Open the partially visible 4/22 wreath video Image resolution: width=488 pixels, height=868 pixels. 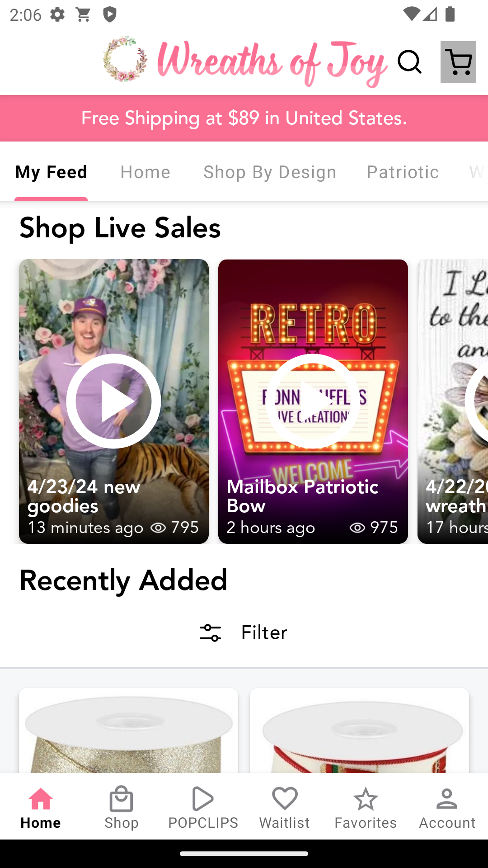click(x=453, y=401)
